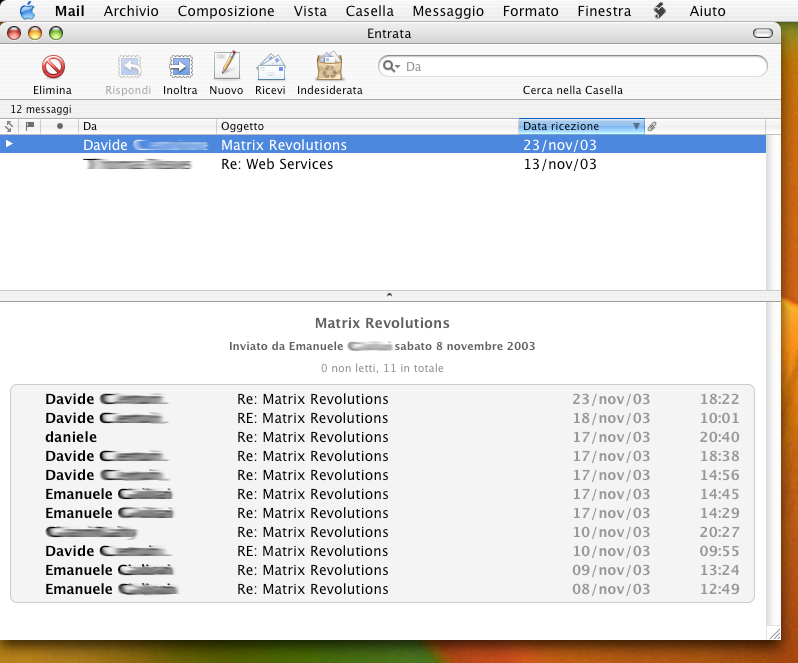Select the Re: Web Services message

click(x=383, y=164)
